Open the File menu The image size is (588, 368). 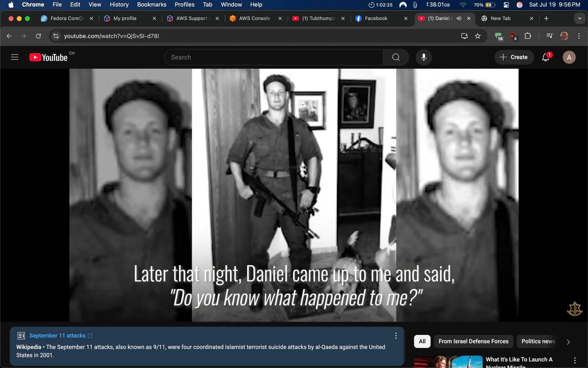(x=57, y=5)
